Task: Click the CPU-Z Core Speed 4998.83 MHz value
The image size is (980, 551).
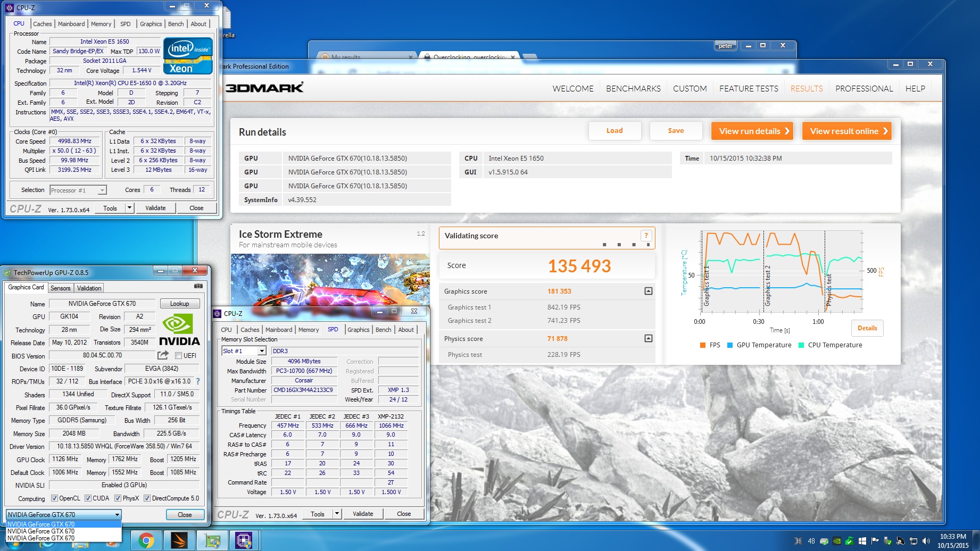Action: coord(74,141)
